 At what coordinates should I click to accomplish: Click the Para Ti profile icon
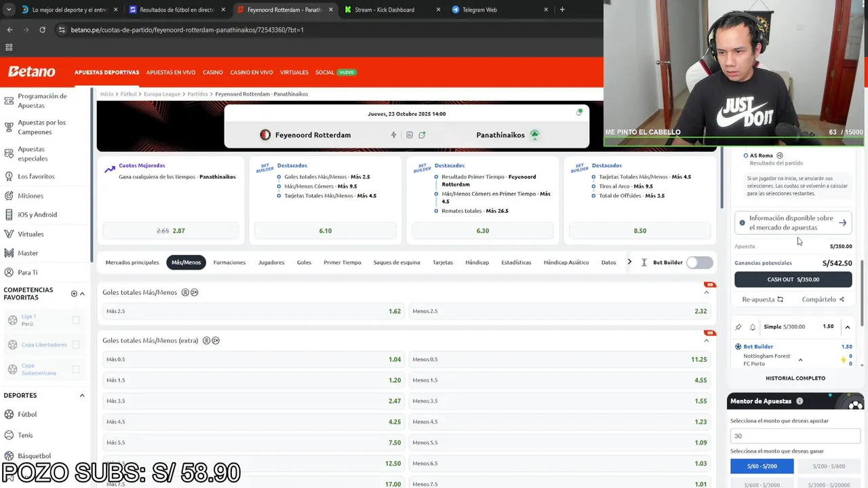pyautogui.click(x=9, y=272)
